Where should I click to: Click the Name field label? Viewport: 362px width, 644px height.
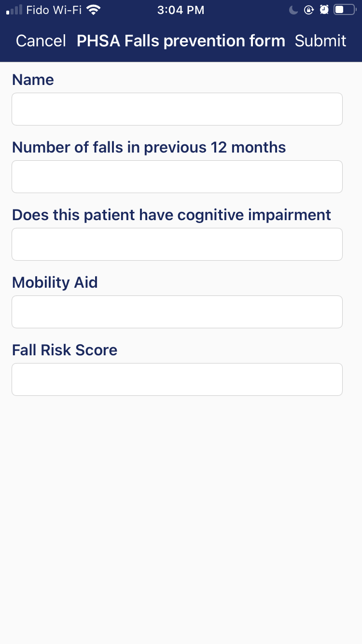coord(33,80)
